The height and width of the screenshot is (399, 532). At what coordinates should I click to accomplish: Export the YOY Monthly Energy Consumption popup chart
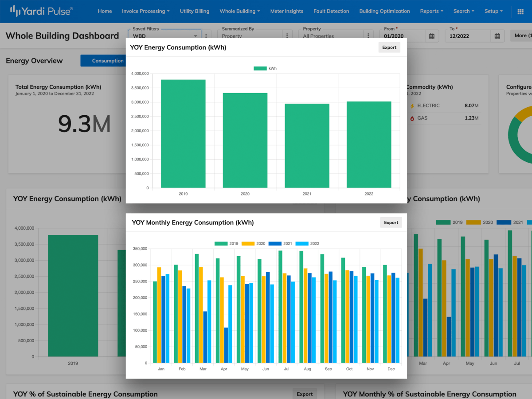(x=391, y=223)
